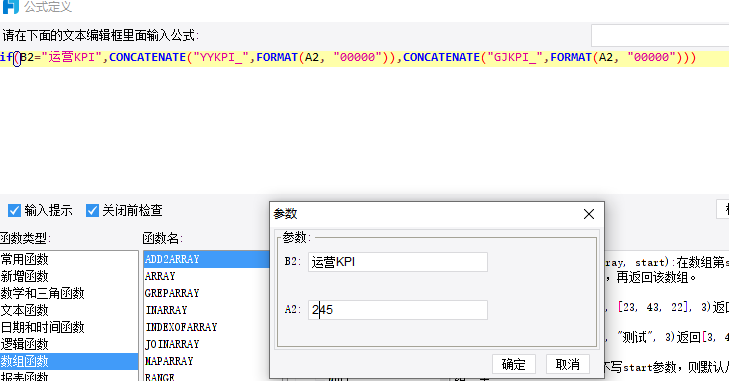The width and height of the screenshot is (729, 381).
Task: Select the RANGE function
Action: 206,376
